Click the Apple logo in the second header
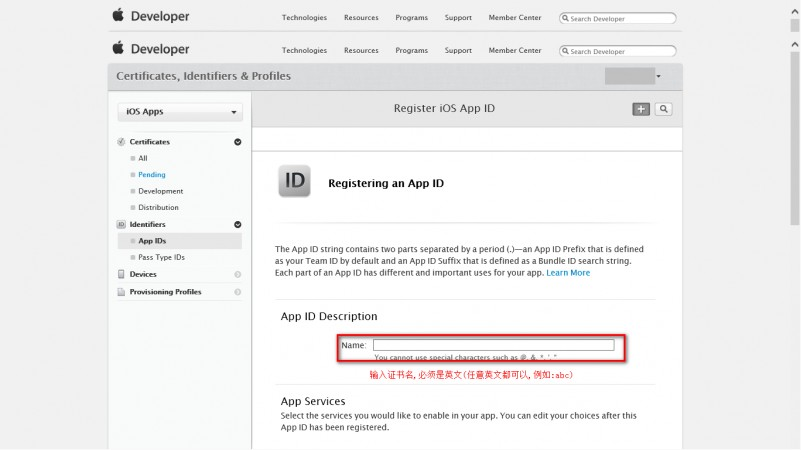This screenshot has width=801, height=450. (x=118, y=48)
